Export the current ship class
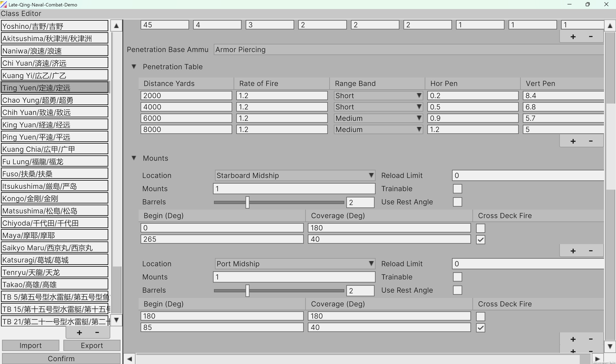Screen dimensions: 616x364 92,345
